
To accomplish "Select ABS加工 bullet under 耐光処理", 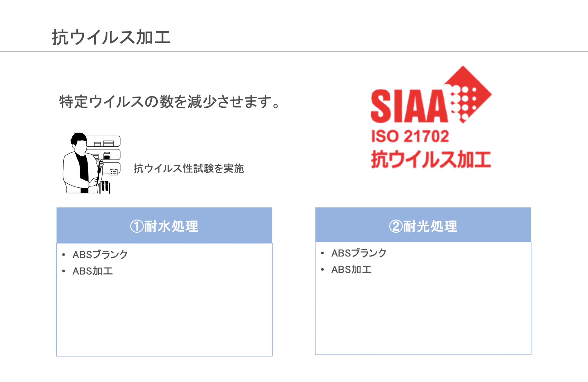I will tap(351, 269).
